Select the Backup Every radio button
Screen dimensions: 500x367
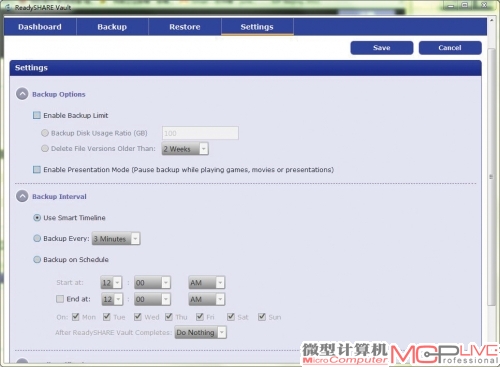click(x=37, y=238)
